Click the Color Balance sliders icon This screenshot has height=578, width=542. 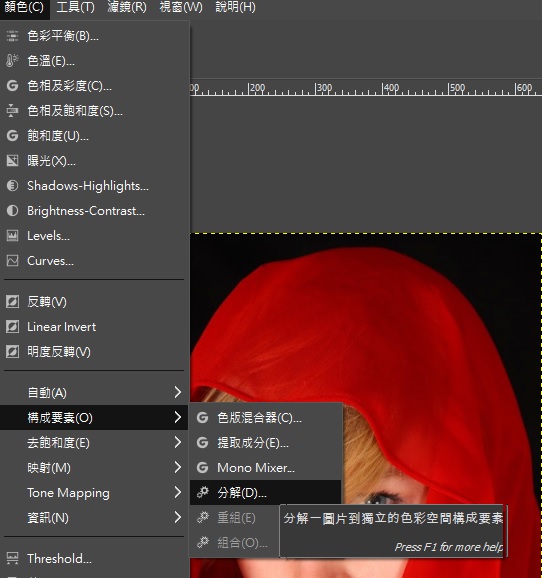tap(12, 36)
